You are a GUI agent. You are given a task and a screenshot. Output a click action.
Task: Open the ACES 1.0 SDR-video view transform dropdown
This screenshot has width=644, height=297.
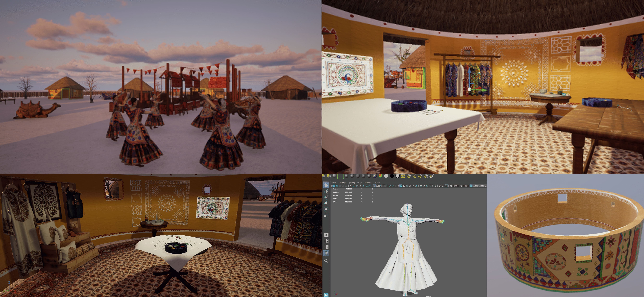[480, 186]
